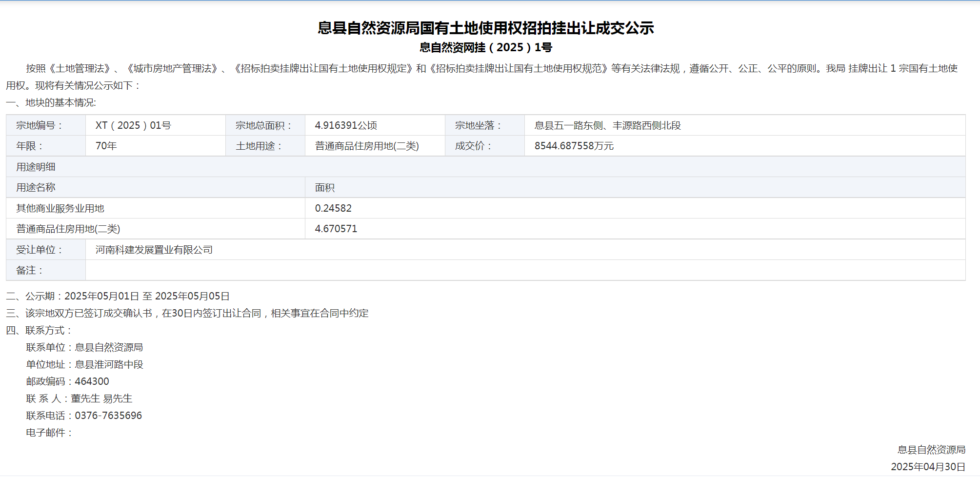Select the 土地用途 value 普通商品住房用地(二类)
The height and width of the screenshot is (477, 980).
coord(367,146)
